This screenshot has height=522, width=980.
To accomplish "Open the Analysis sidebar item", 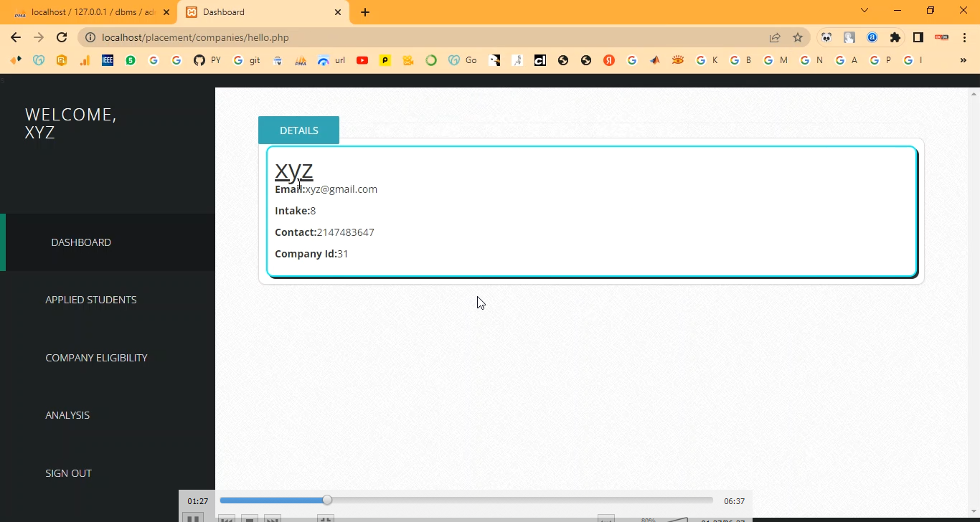I will (67, 415).
